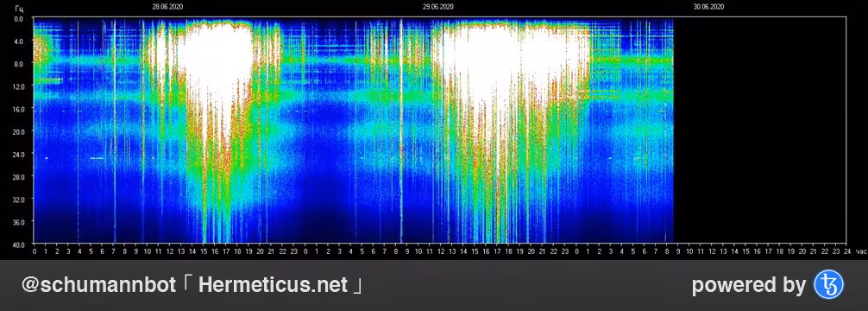Open the Hermeticus.net link
The height and width of the screenshot is (311, 868).
pos(273,285)
